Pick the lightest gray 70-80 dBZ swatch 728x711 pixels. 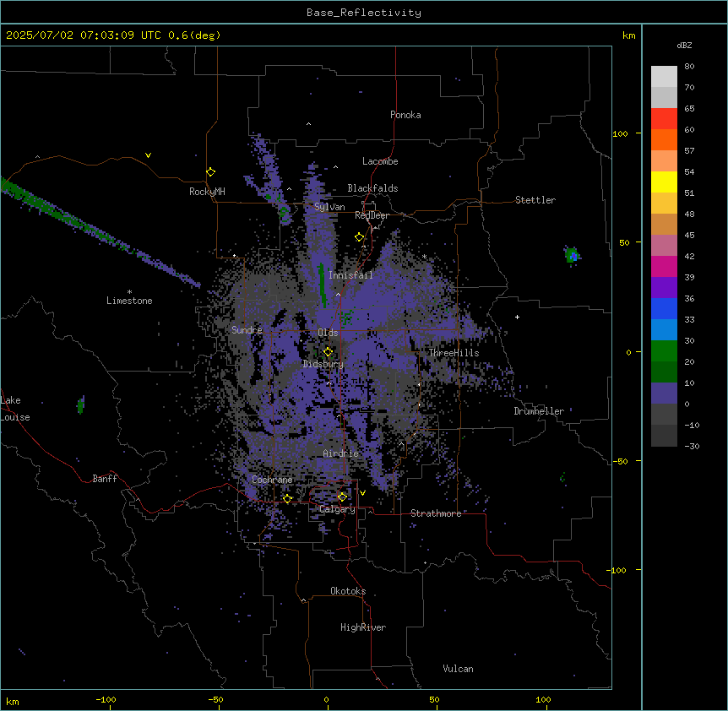coord(664,77)
